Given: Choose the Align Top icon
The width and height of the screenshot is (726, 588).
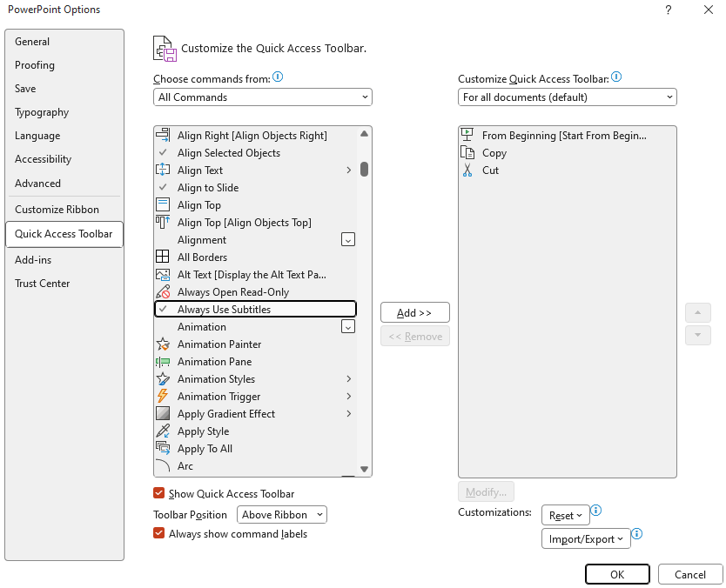Looking at the screenshot, I should [163, 204].
